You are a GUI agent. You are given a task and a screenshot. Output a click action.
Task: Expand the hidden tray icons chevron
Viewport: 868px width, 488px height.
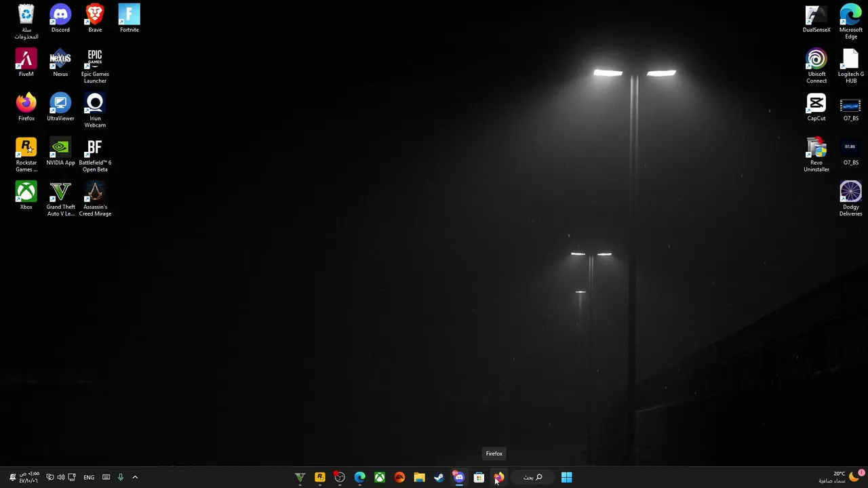tap(135, 477)
